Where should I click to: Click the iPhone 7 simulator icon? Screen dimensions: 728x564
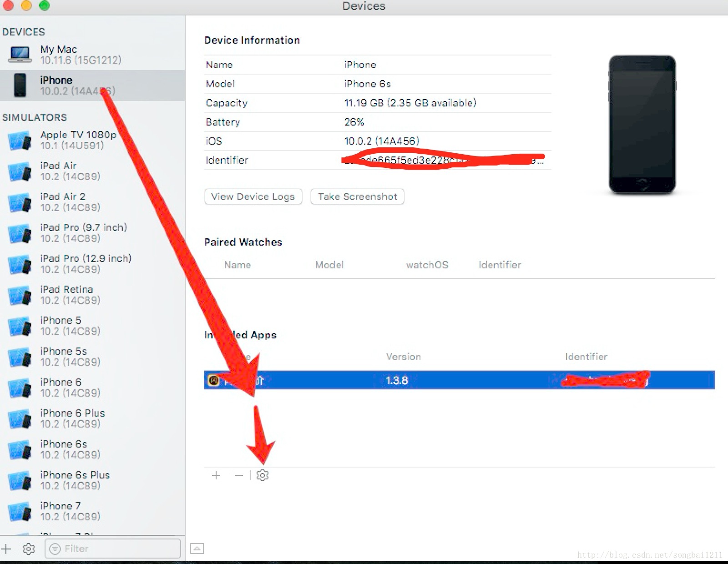(x=20, y=512)
